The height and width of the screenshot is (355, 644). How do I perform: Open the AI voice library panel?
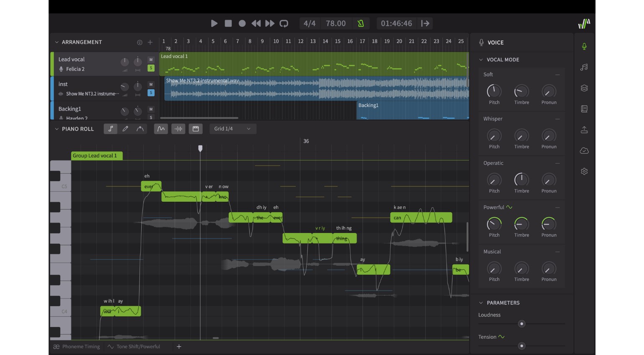(584, 67)
